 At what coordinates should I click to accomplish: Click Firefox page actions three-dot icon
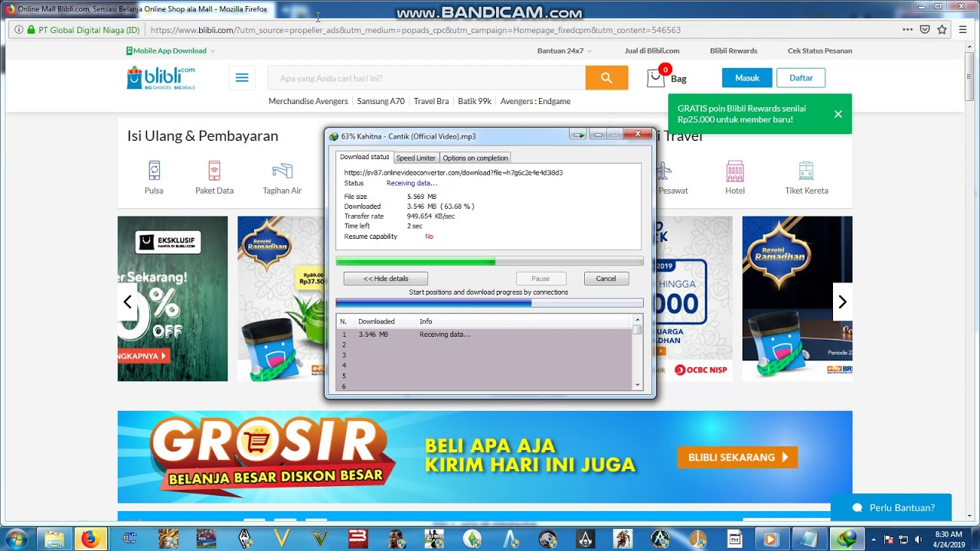[x=907, y=30]
